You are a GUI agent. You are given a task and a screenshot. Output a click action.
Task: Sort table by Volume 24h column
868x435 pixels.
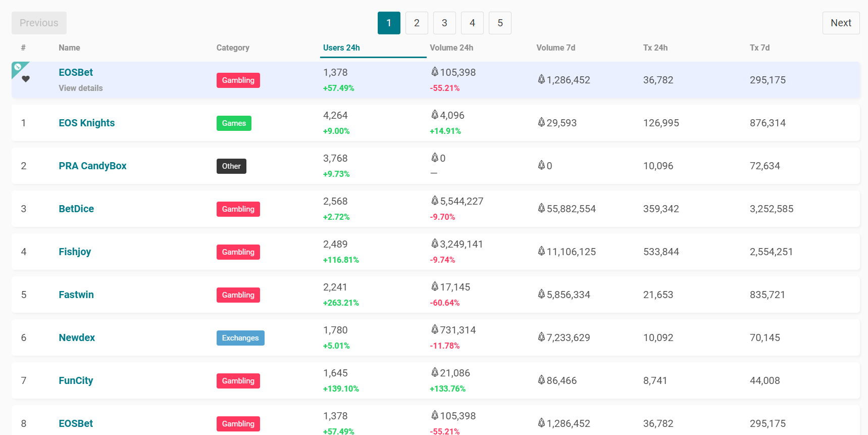[x=451, y=47]
